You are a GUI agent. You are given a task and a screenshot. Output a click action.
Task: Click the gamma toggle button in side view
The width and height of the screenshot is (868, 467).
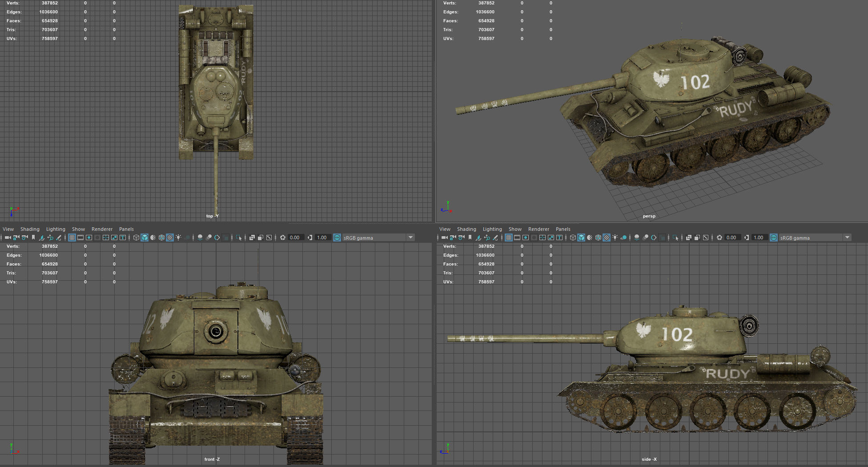[x=745, y=237]
